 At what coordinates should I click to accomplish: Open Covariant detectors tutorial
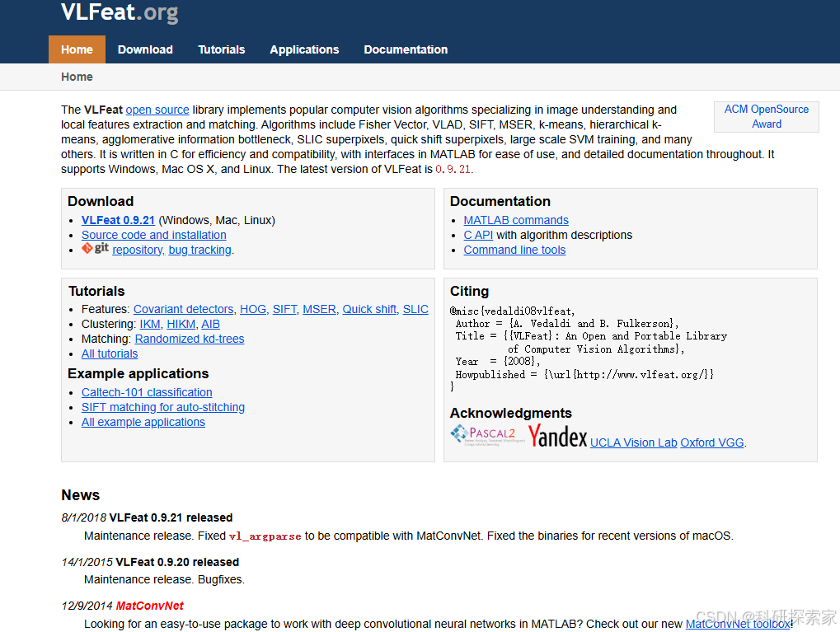183,309
